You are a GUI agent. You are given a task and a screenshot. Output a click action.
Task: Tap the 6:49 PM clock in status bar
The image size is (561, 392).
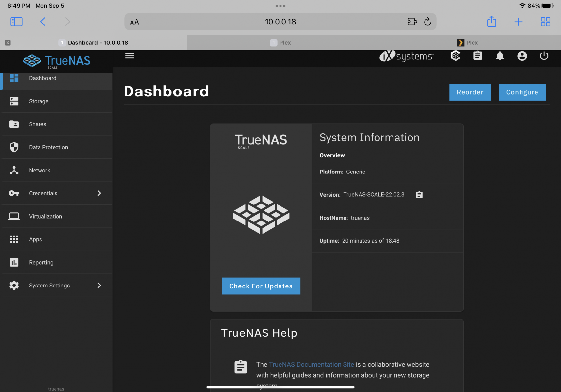(x=19, y=6)
